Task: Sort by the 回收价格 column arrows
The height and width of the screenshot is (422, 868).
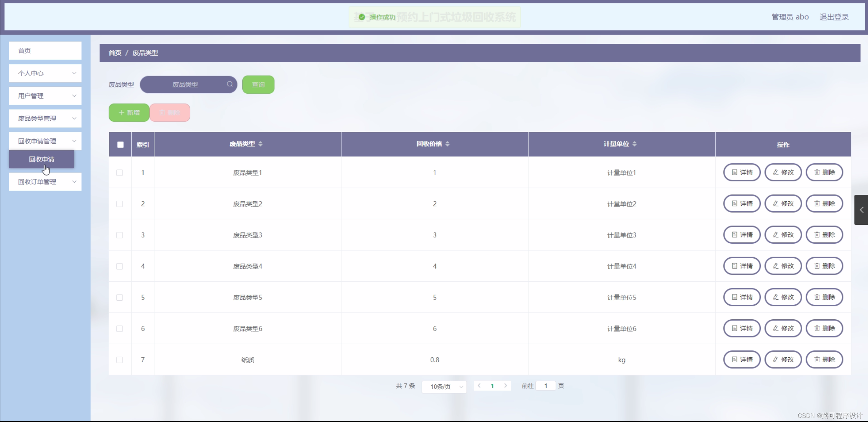Action: [447, 144]
